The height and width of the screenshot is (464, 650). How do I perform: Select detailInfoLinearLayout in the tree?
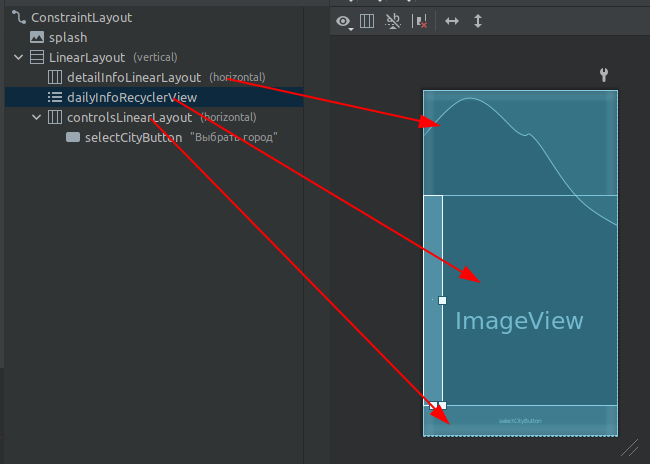134,77
